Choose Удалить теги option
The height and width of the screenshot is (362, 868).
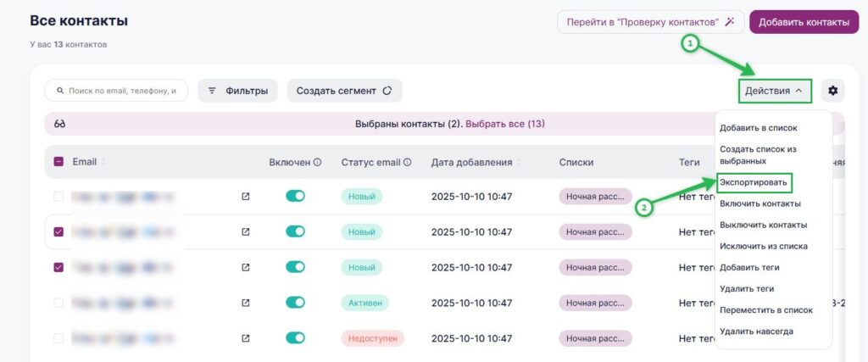pyautogui.click(x=747, y=288)
